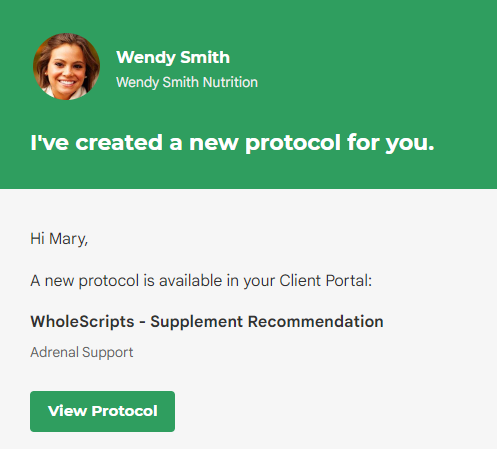Click the word 'protocol' in the green heading
This screenshot has height=449, width=497.
(293, 144)
